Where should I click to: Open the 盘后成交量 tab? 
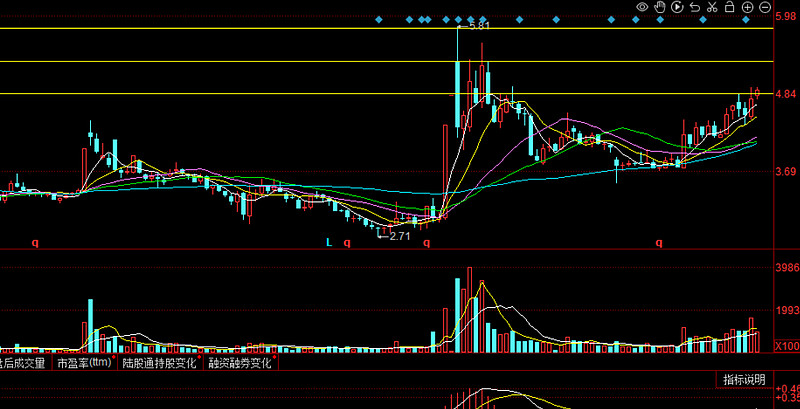[x=22, y=363]
